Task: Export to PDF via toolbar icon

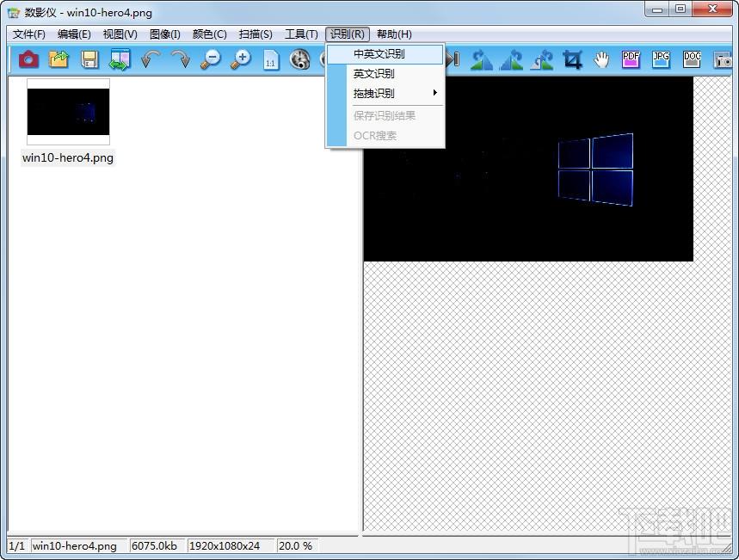Action: (x=631, y=60)
